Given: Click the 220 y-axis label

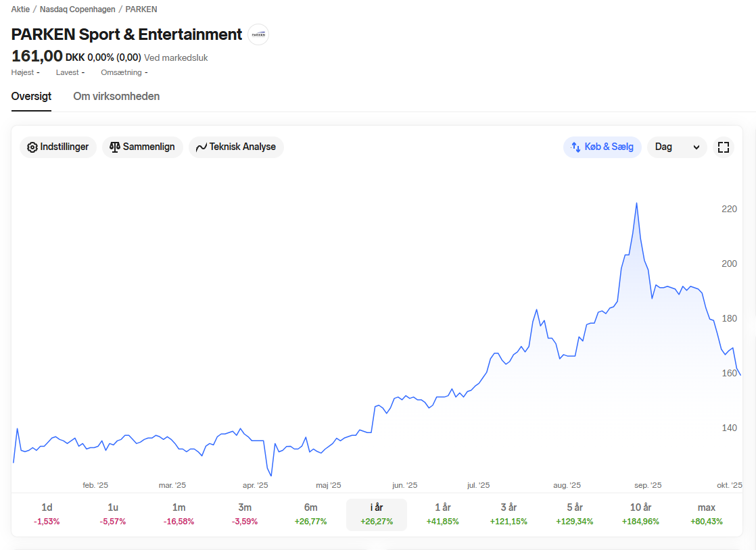Looking at the screenshot, I should [729, 209].
